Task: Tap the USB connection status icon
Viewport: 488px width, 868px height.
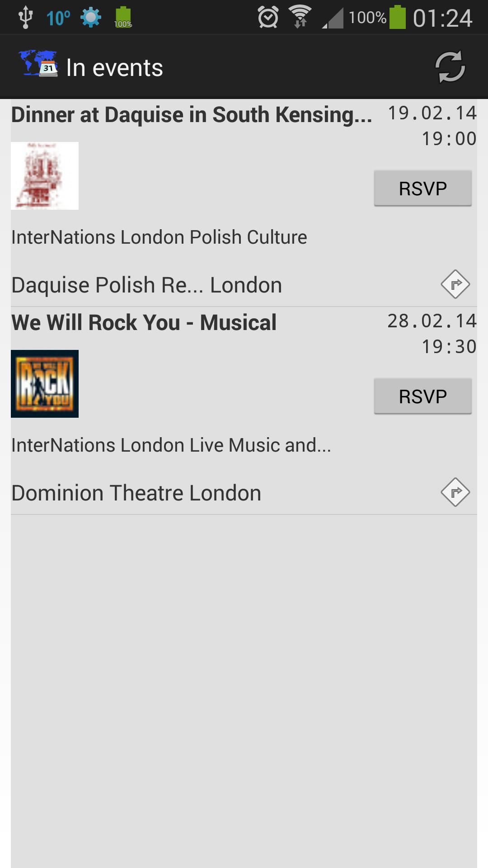Action: pos(25,17)
